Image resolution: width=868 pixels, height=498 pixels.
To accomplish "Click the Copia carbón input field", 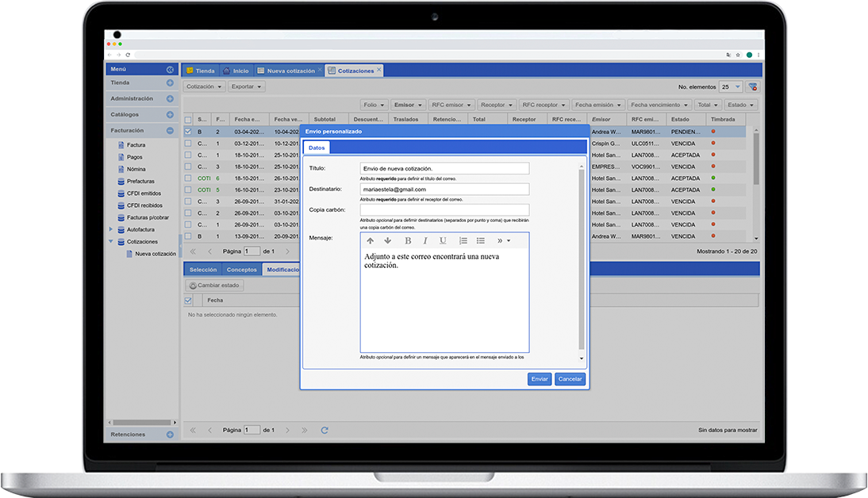I will (444, 210).
